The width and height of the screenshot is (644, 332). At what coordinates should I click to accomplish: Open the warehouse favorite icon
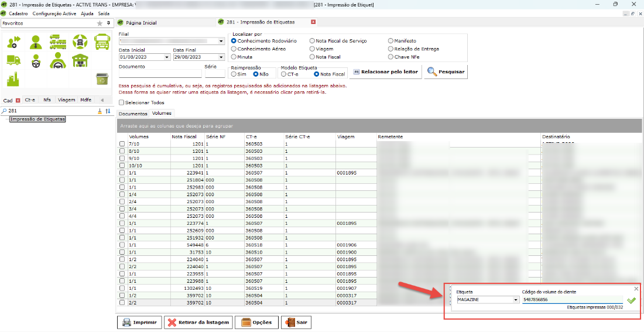[x=80, y=60]
